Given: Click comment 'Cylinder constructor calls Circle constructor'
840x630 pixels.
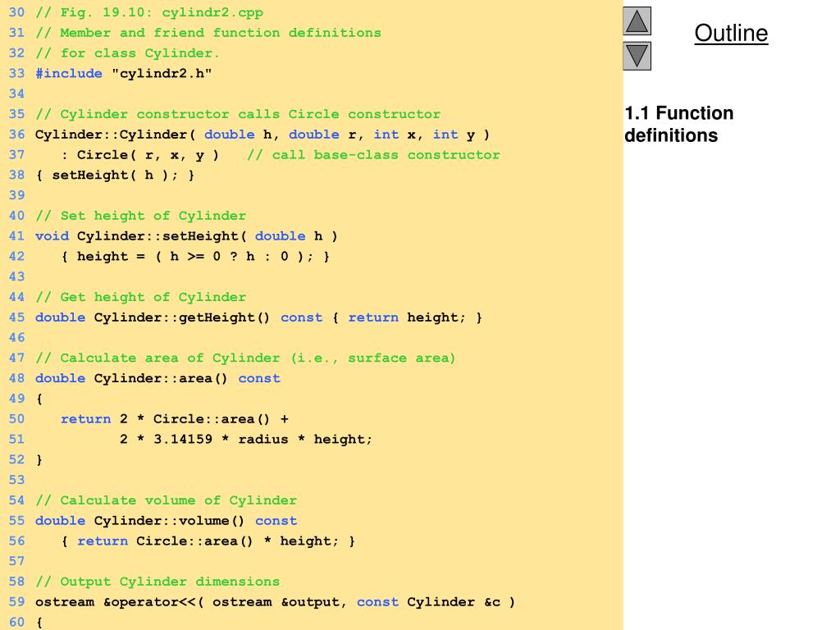Looking at the screenshot, I should tap(238, 114).
